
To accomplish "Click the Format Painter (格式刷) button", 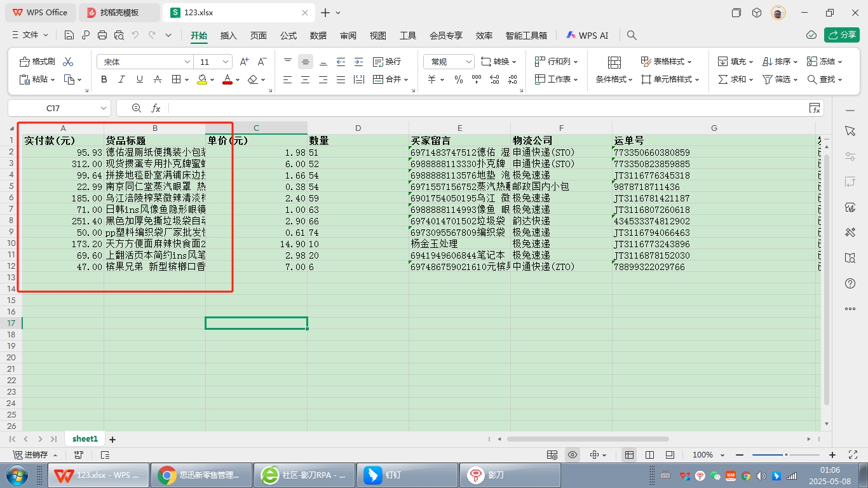I will coord(37,62).
